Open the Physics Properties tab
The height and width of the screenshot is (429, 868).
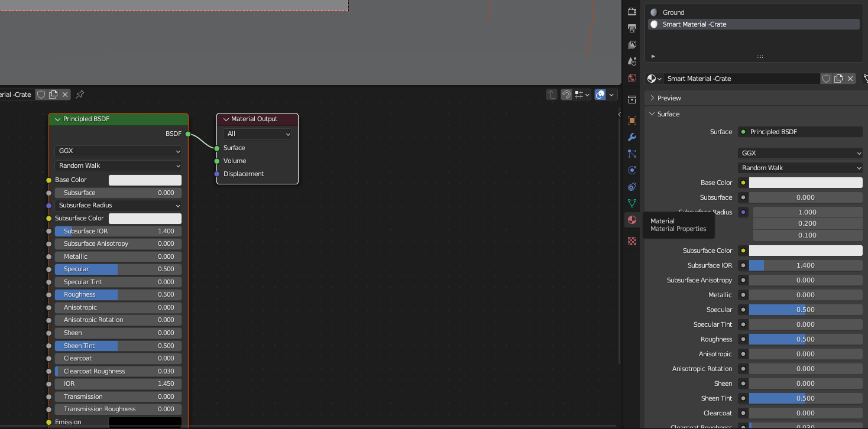(x=632, y=170)
